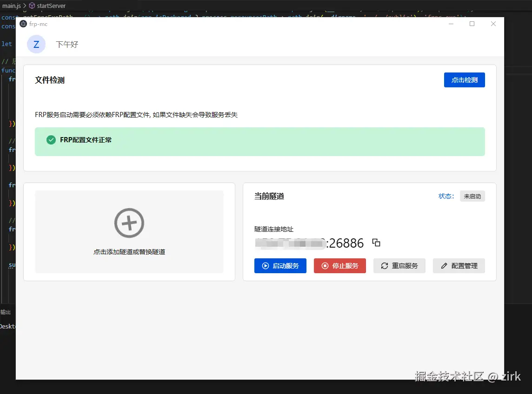Click the 当前隧道 heading

tap(269, 197)
